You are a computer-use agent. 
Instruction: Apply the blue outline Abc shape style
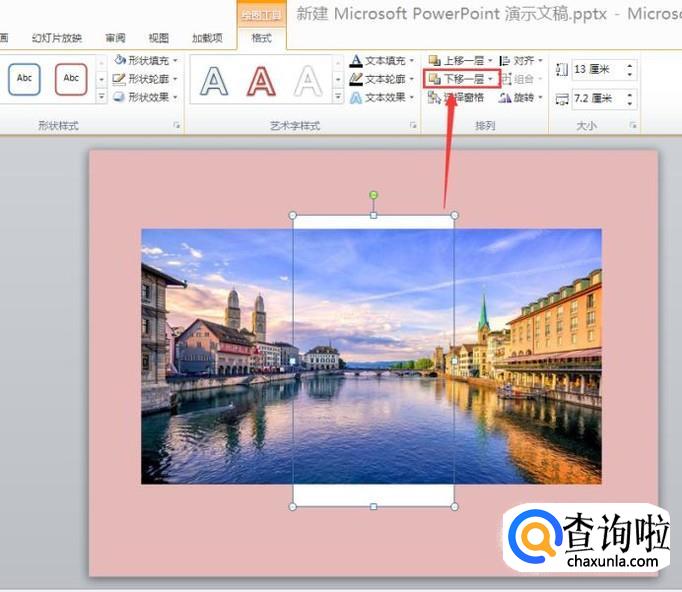(x=24, y=79)
